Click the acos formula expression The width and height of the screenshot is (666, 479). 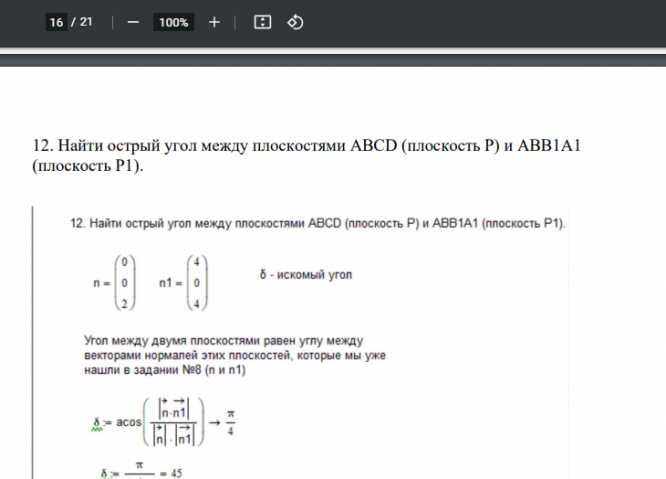tap(149, 422)
